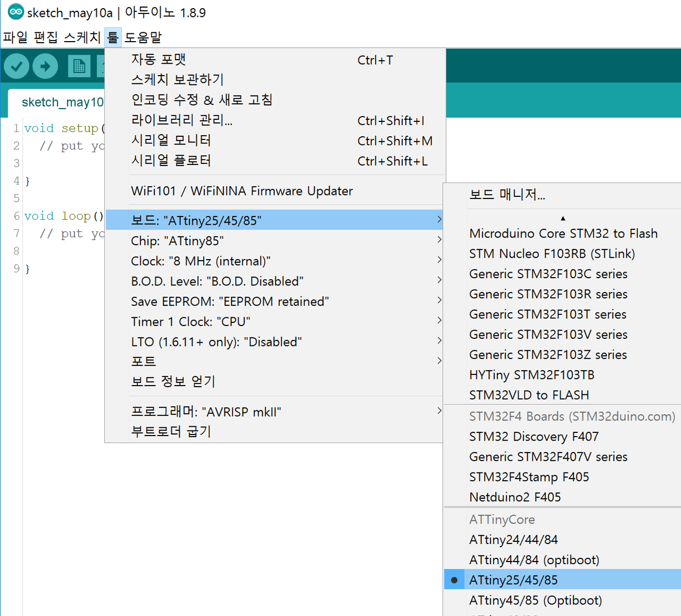Choose 인코딩 수정 & 새로 고침
681x616 pixels.
click(275, 100)
